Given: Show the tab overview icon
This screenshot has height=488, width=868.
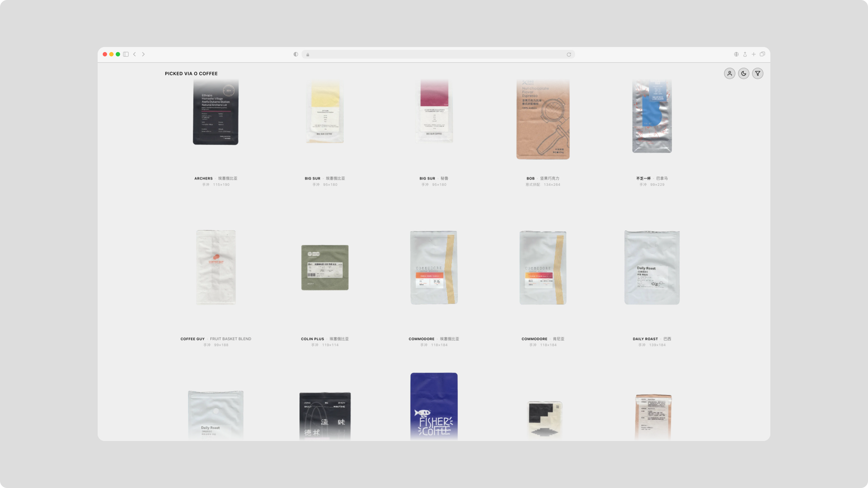Looking at the screenshot, I should click(762, 54).
